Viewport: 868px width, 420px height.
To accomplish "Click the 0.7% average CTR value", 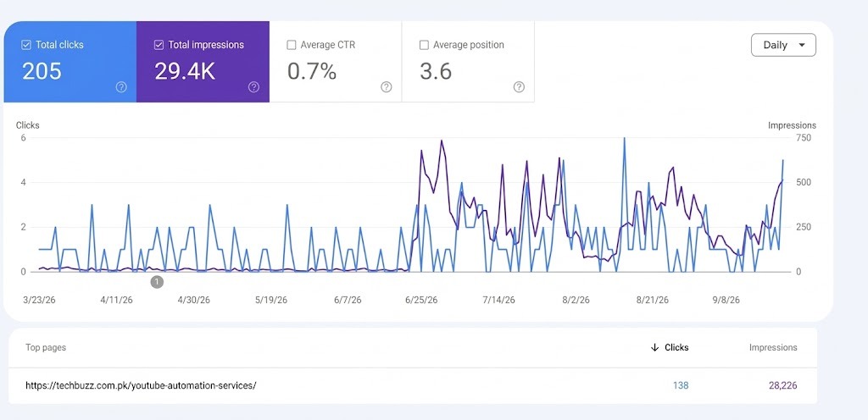I will 312,72.
